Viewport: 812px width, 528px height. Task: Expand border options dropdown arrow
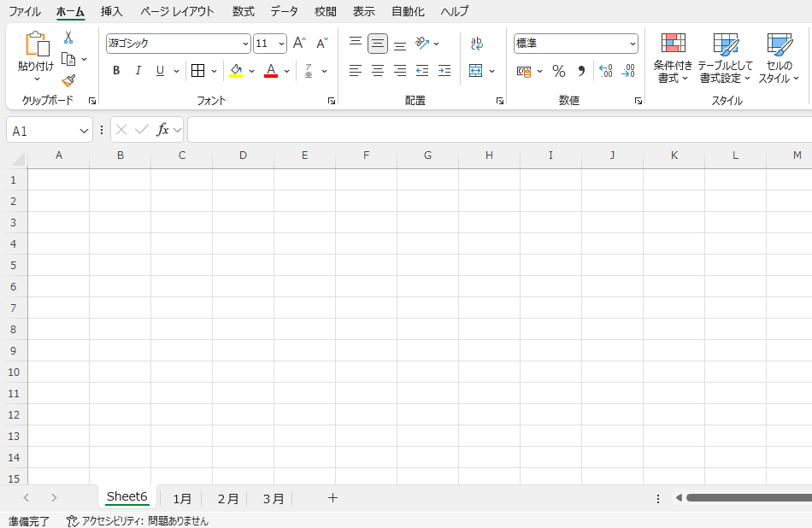[x=214, y=72]
